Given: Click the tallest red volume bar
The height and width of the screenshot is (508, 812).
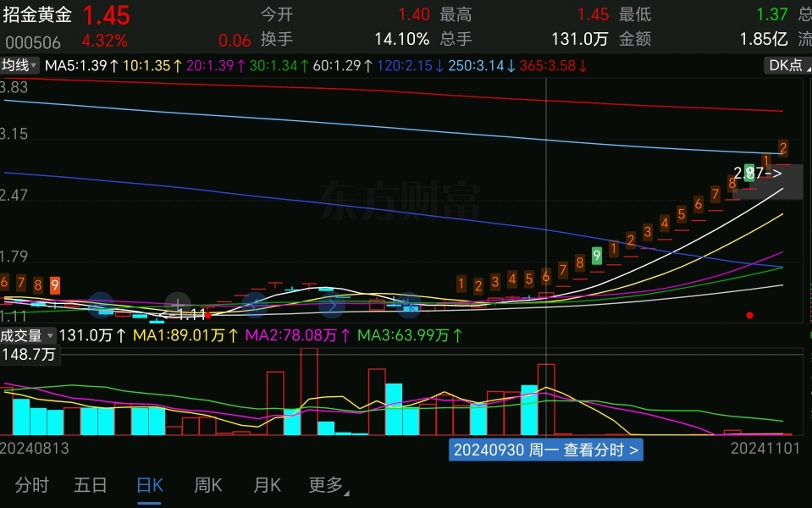Looking at the screenshot, I should pyautogui.click(x=309, y=391).
